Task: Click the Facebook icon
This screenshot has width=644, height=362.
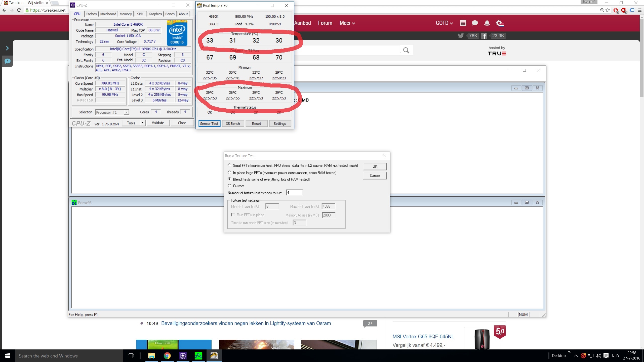Action: click(484, 36)
